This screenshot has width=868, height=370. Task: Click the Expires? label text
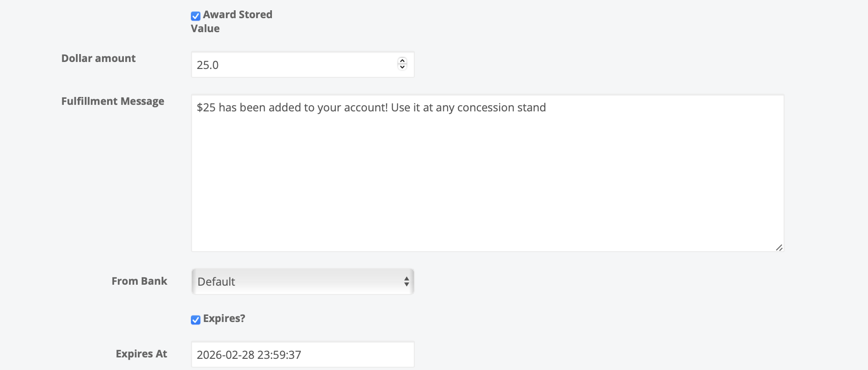coord(224,318)
